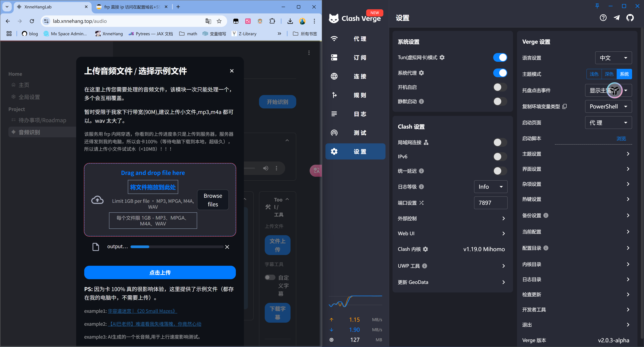
Task: Open the log level Info dropdown
Action: pos(491,187)
